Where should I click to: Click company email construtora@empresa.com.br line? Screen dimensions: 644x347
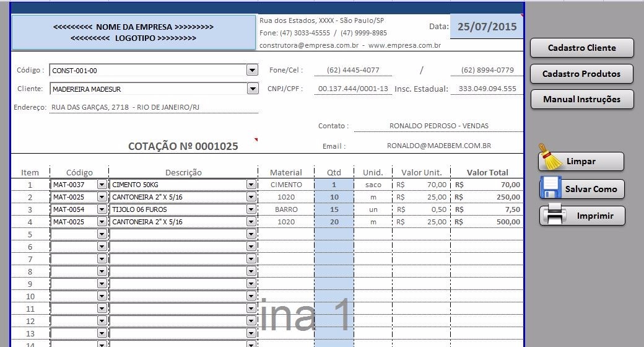tap(350, 45)
